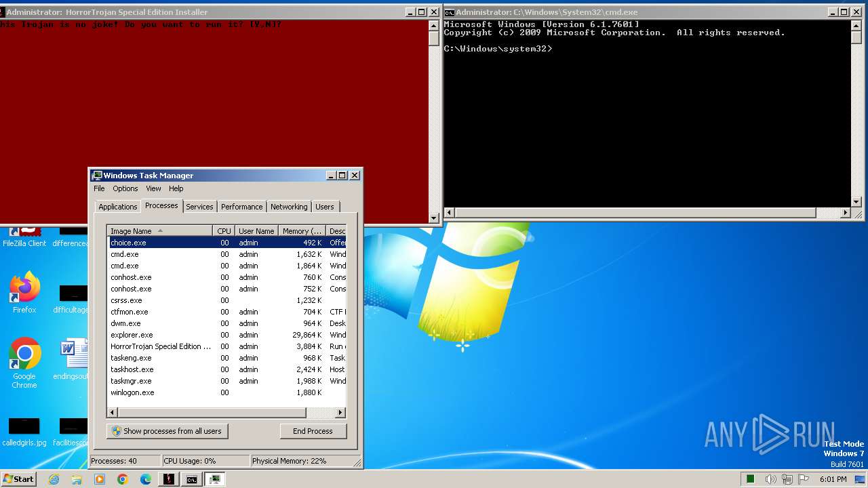This screenshot has height=488, width=868.
Task: Open Microsoft Edge taskbar icon
Action: (146, 479)
